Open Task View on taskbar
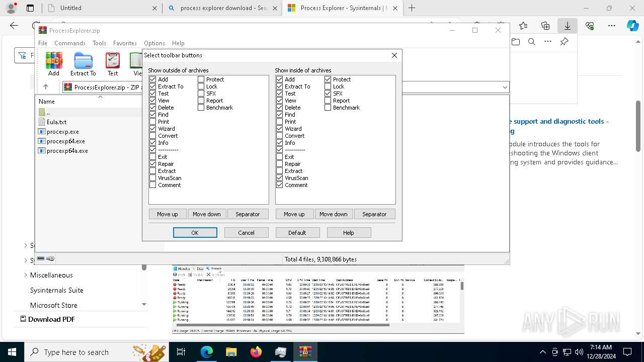This screenshot has height=362, width=644. coord(181,352)
